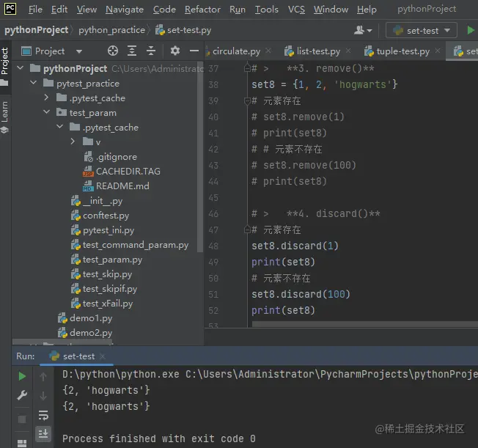Collapse .pytest_cache inside test_param
Screen dimensions: 478x448
coord(60,127)
